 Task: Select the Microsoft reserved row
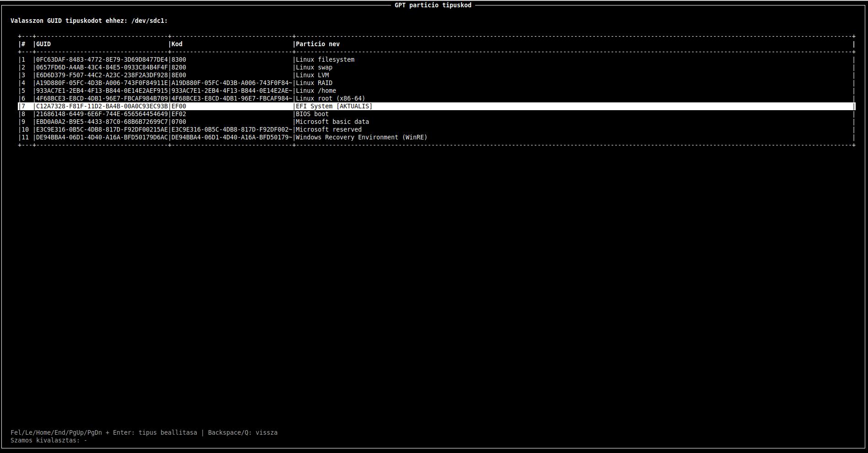pyautogui.click(x=436, y=129)
